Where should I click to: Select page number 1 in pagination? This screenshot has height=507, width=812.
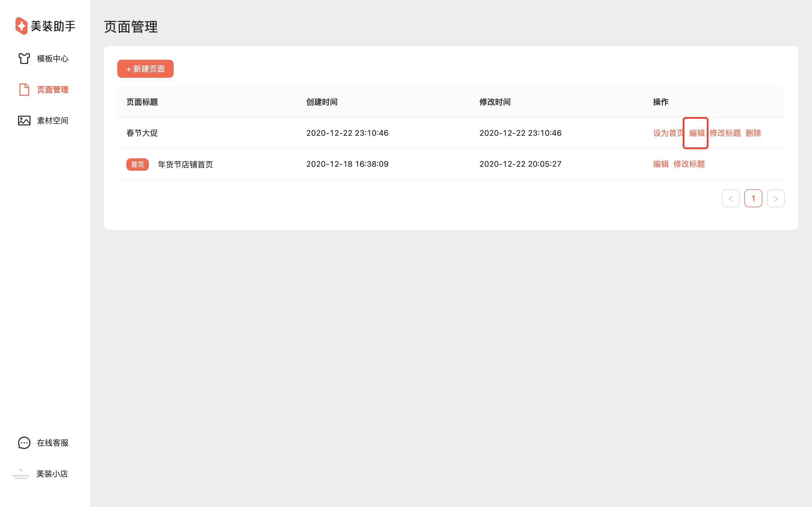pos(753,199)
